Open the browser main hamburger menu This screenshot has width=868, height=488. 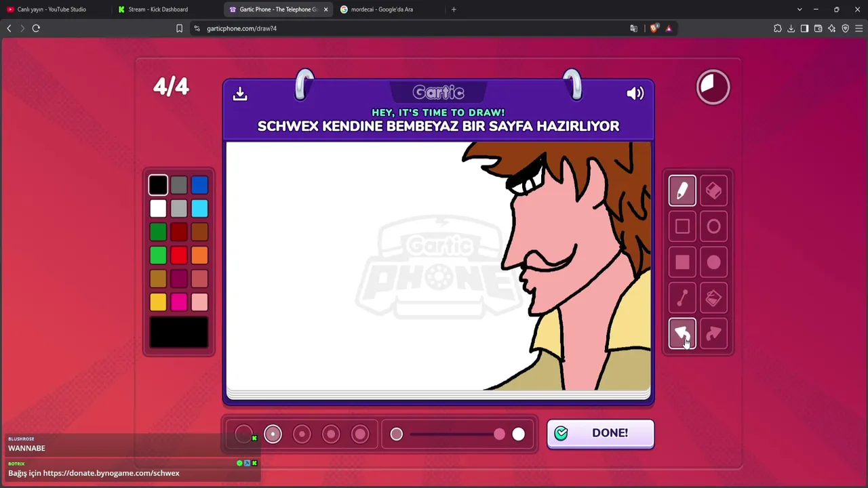pyautogui.click(x=859, y=28)
